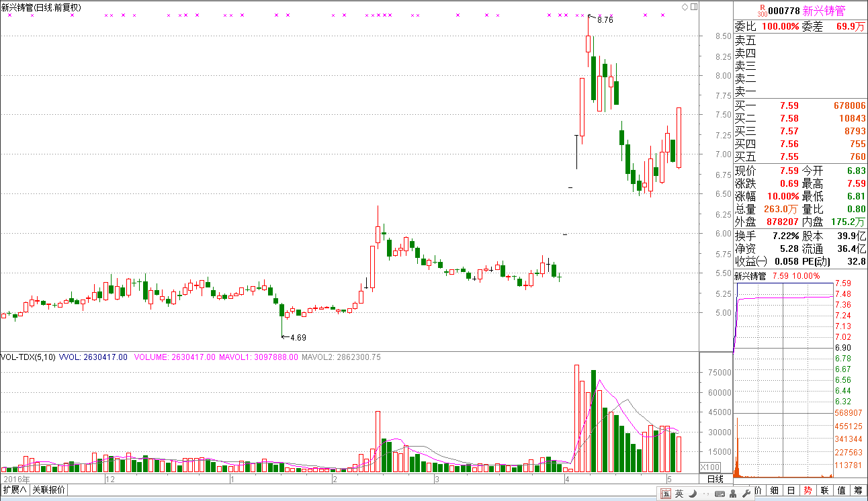The image size is (868, 501).
Task: Click the 8.76 high price marker
Action: point(605,20)
